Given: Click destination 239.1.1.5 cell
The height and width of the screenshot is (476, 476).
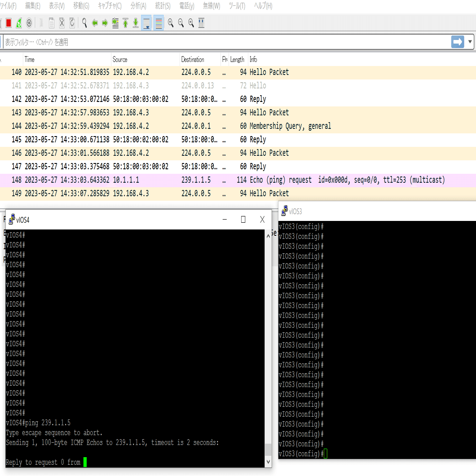Looking at the screenshot, I should pyautogui.click(x=196, y=180).
